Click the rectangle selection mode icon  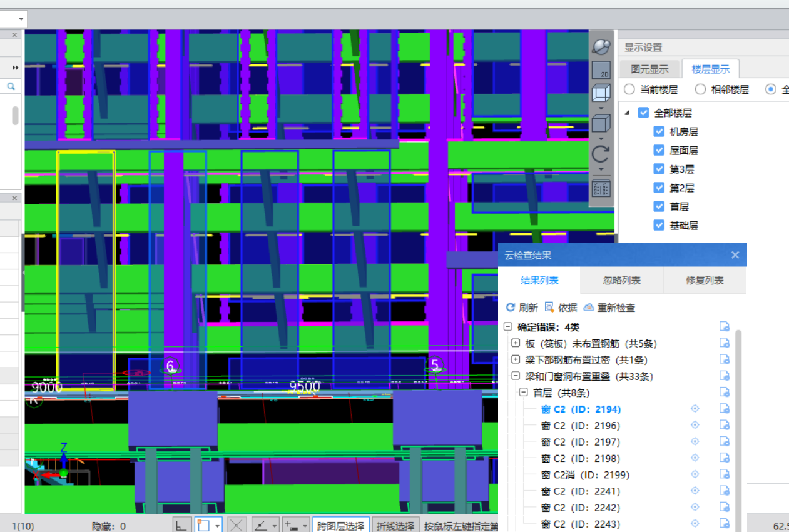pyautogui.click(x=203, y=526)
